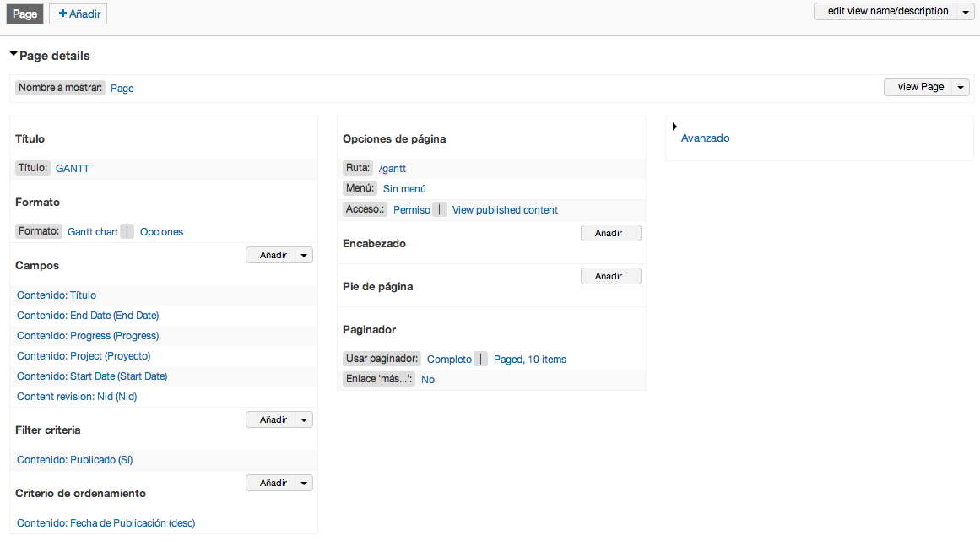980x541 pixels.
Task: Select the "Page" display tab
Action: tap(24, 14)
